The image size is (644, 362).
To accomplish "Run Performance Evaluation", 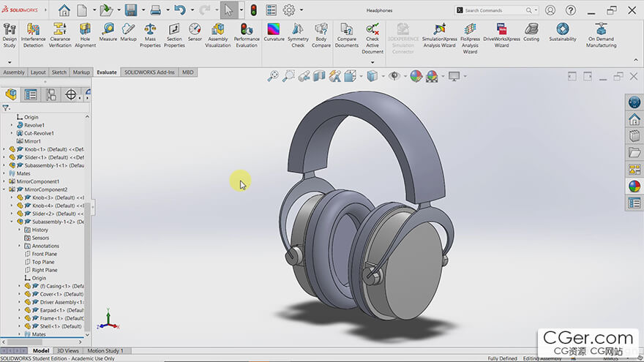I will [x=247, y=35].
